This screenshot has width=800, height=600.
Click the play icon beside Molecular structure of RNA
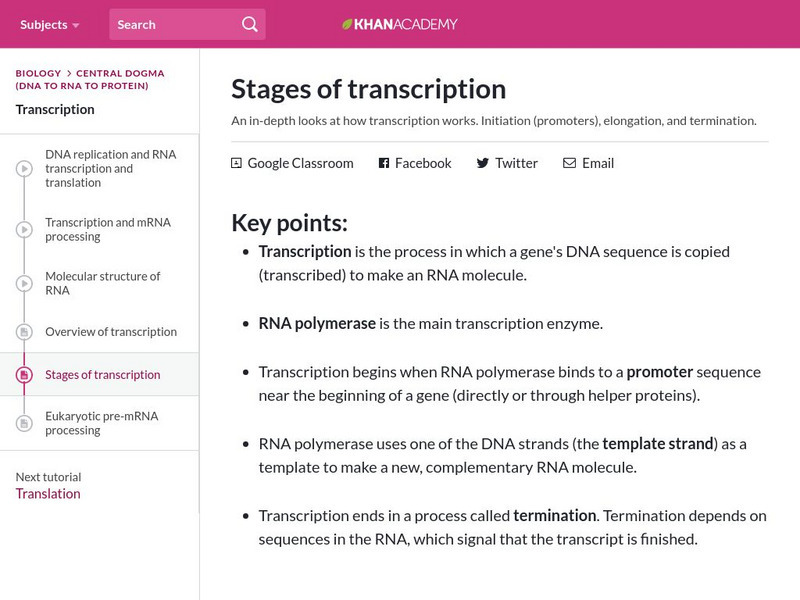coord(22,283)
